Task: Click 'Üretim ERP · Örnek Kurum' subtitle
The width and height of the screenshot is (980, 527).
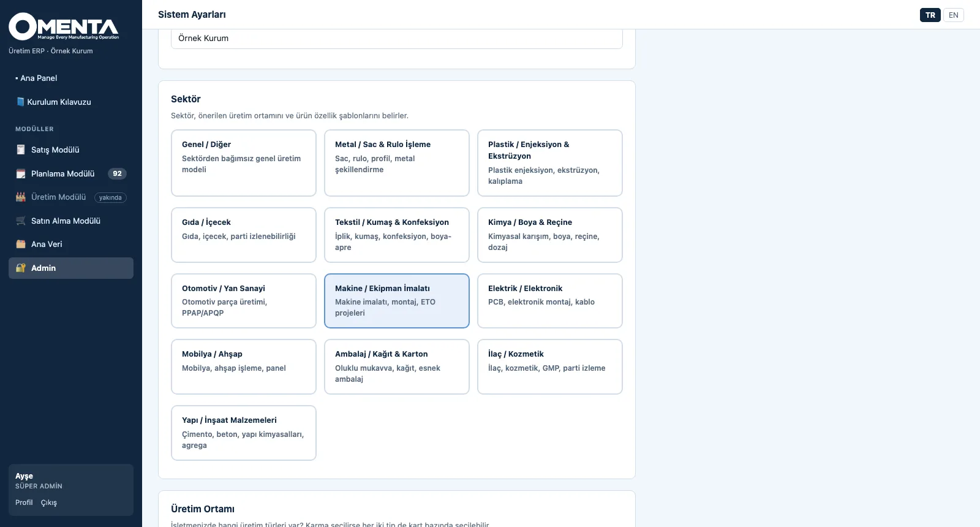Action: pyautogui.click(x=51, y=51)
